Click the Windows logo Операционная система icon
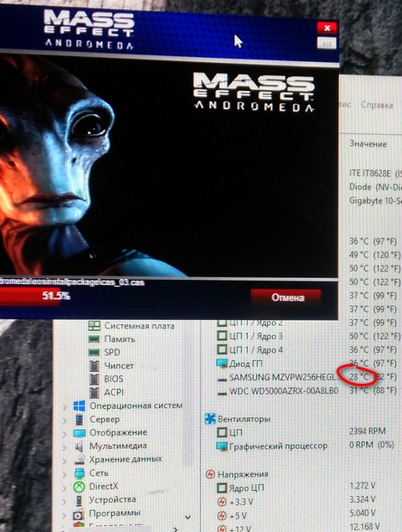 (x=80, y=405)
